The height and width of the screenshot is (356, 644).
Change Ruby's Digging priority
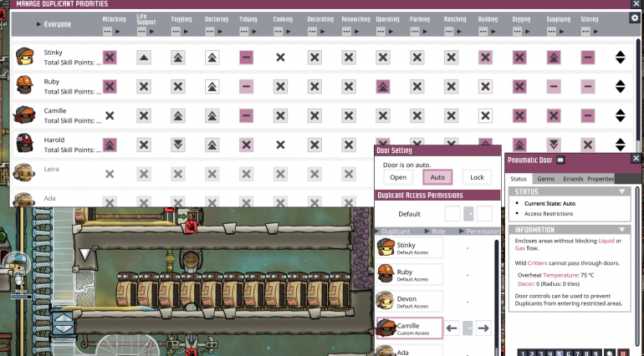tap(519, 87)
